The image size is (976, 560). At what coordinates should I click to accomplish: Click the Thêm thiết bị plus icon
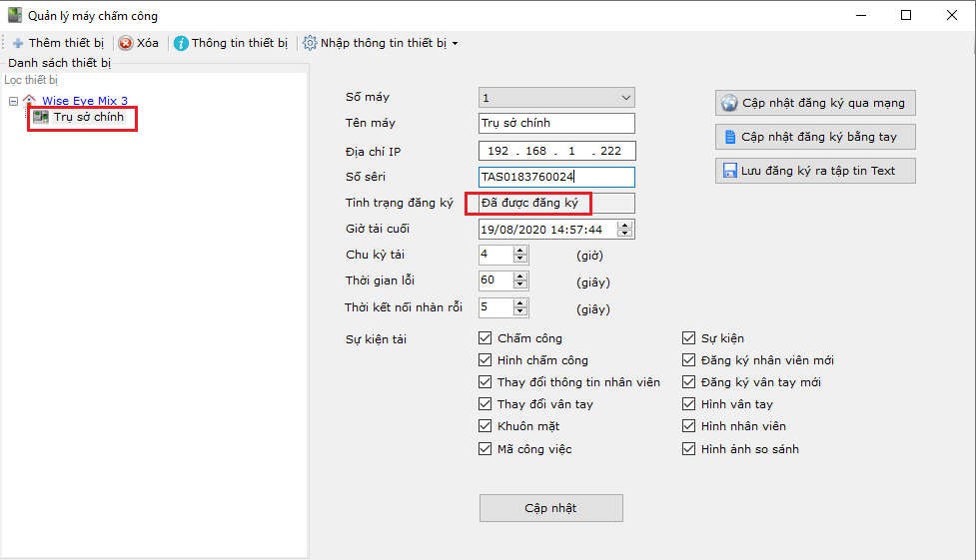18,44
